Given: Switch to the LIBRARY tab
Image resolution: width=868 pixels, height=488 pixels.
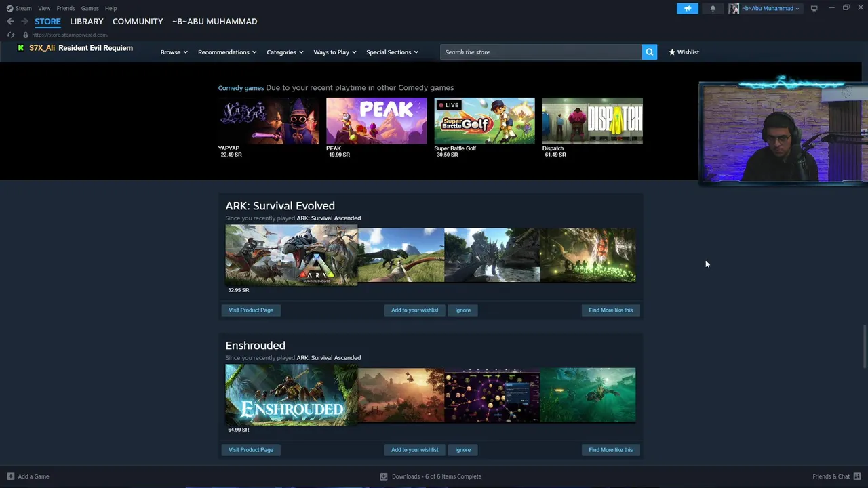Looking at the screenshot, I should click(x=87, y=22).
